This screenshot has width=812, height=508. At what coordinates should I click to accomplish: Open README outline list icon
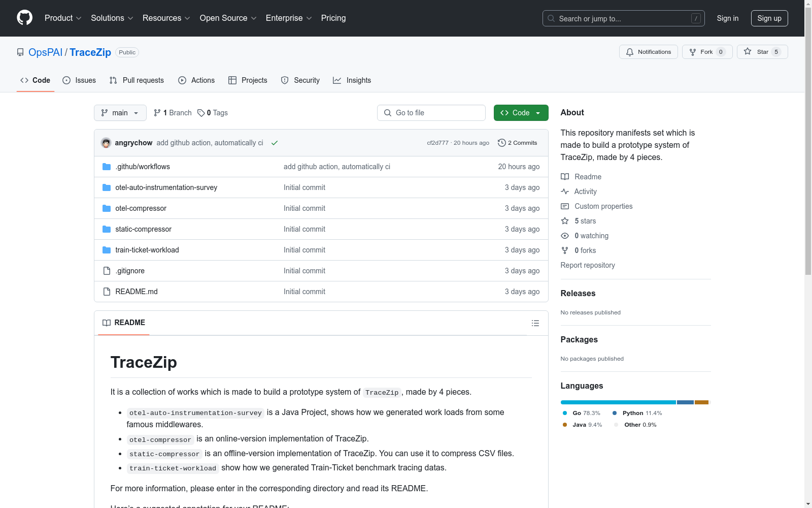[x=535, y=323]
